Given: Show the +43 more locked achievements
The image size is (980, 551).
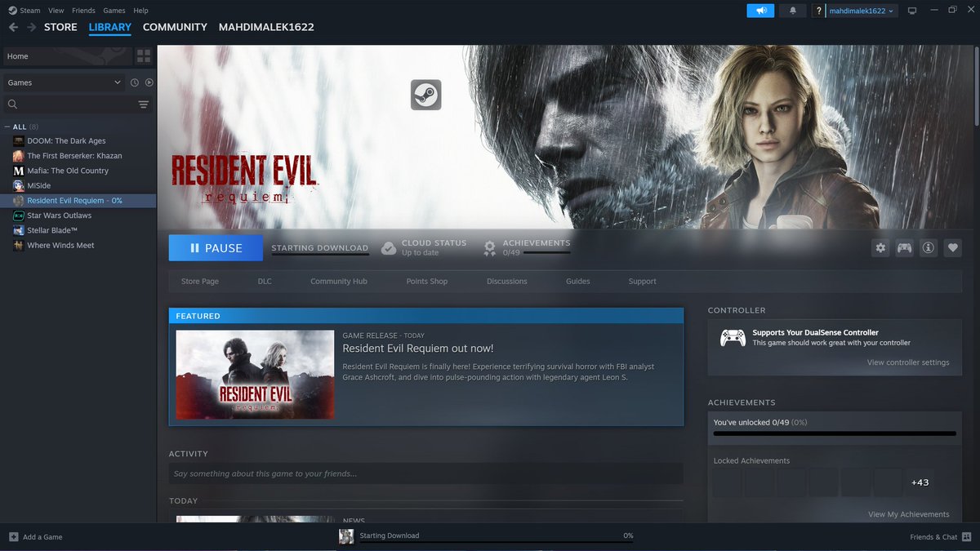Looking at the screenshot, I should point(920,482).
